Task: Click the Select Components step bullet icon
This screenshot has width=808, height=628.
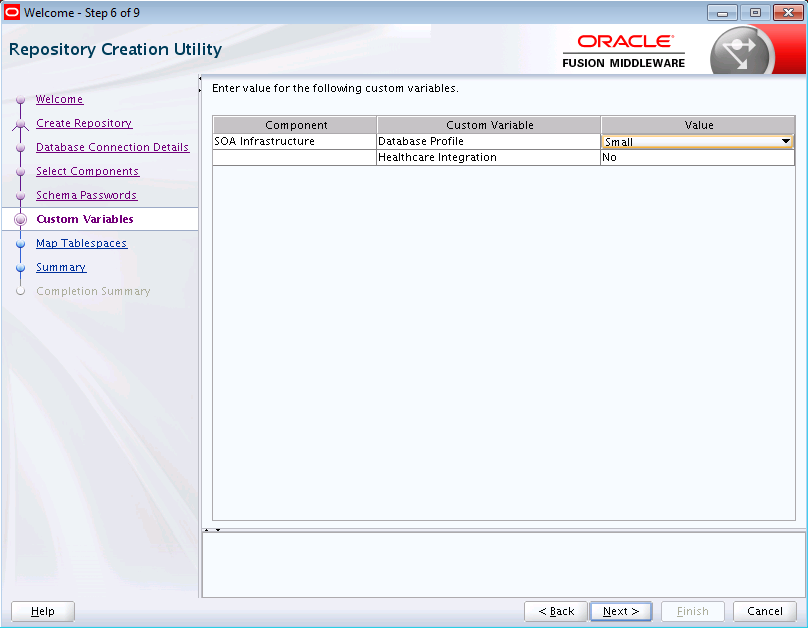Action: (x=21, y=172)
